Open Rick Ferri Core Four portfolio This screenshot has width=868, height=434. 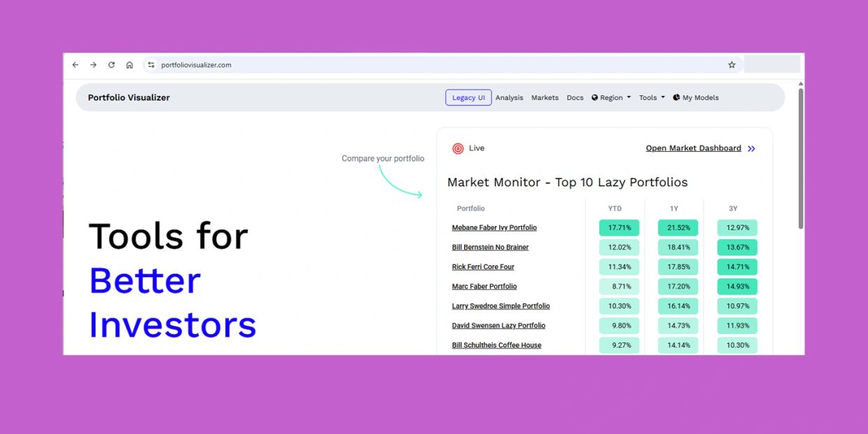(483, 267)
